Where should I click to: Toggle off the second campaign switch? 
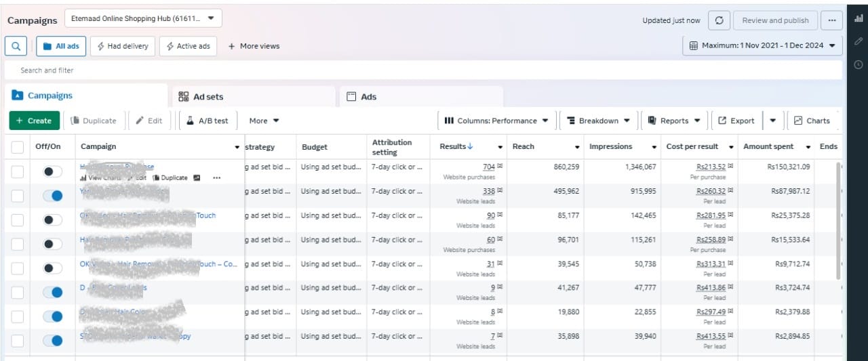click(53, 196)
